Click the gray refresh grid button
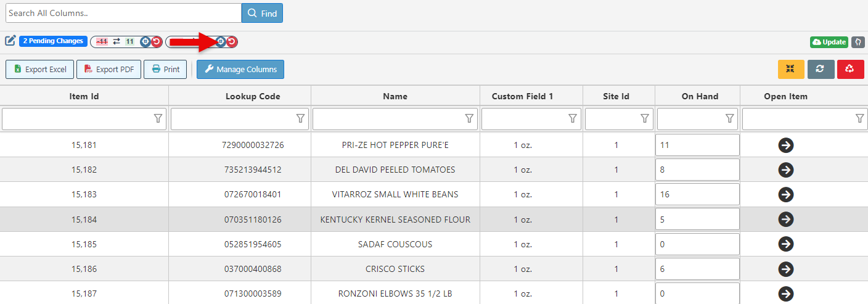The width and height of the screenshot is (868, 304). pyautogui.click(x=821, y=69)
